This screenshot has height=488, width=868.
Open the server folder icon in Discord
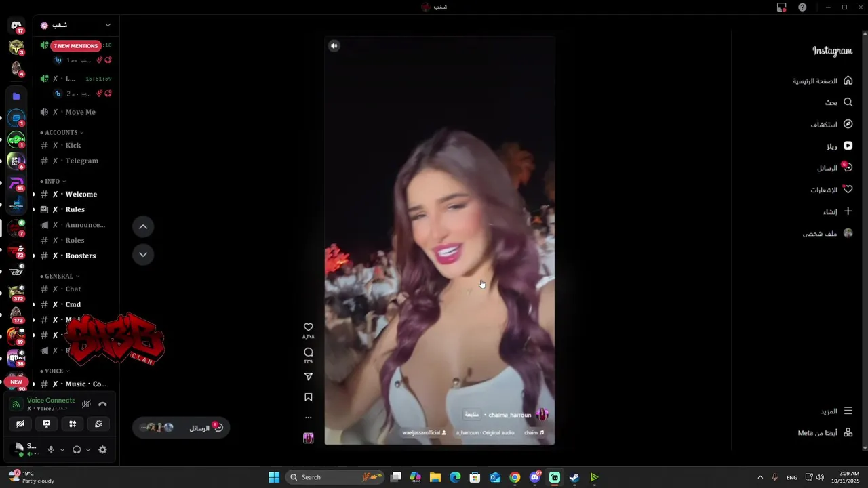[x=16, y=96]
